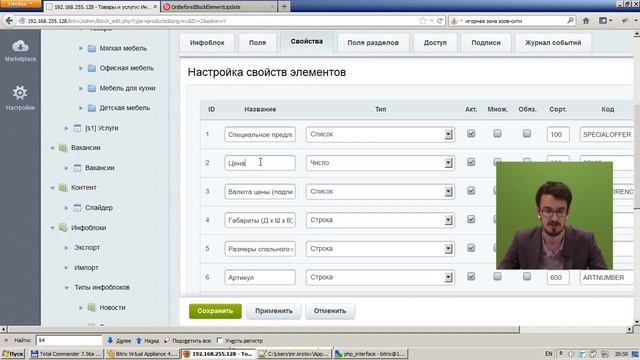This screenshot has width=640, height=360.
Task: Open type dropdown for Валюта цены row
Action: [380, 191]
